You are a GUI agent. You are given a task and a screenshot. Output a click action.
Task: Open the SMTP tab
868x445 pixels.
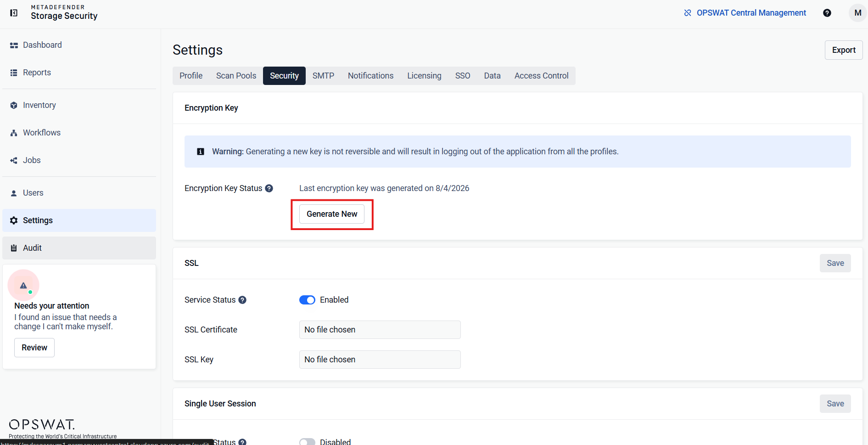323,76
